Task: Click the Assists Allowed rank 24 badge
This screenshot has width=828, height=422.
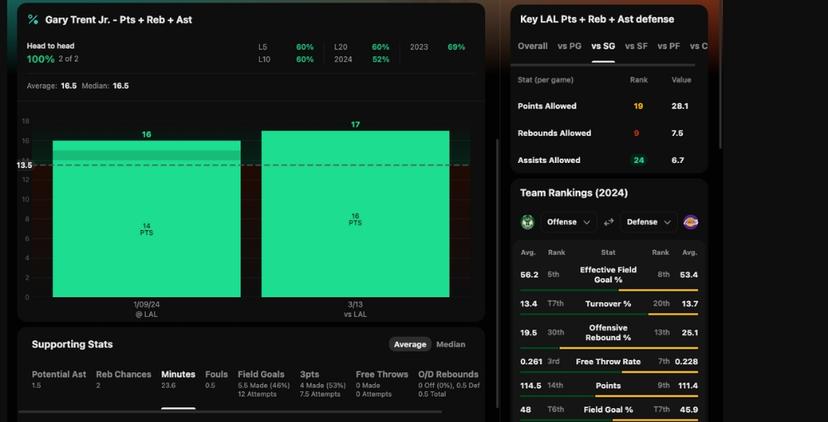Action: (x=639, y=160)
